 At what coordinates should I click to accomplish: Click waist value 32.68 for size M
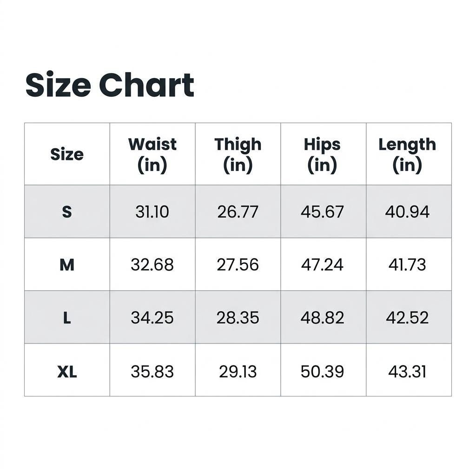(152, 264)
